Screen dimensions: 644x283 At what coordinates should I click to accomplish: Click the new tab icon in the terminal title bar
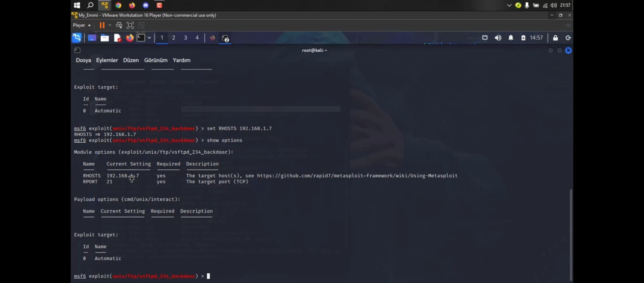tap(77, 50)
